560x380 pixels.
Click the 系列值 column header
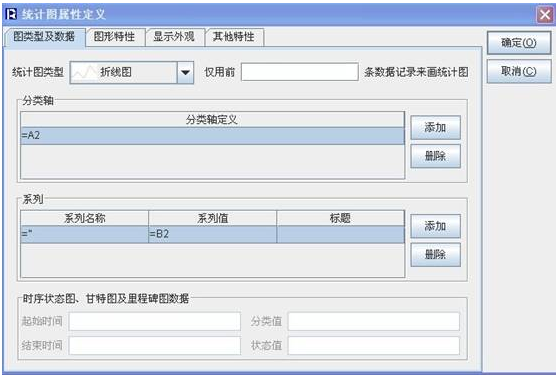212,218
